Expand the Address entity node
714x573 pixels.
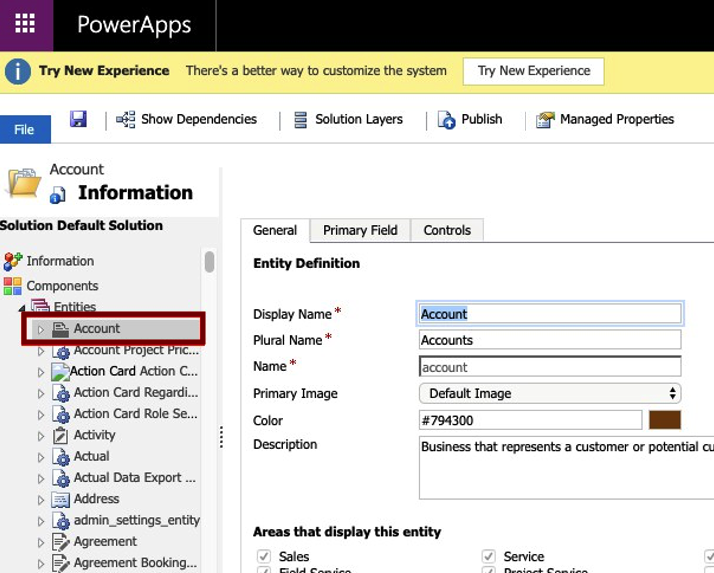coord(41,500)
